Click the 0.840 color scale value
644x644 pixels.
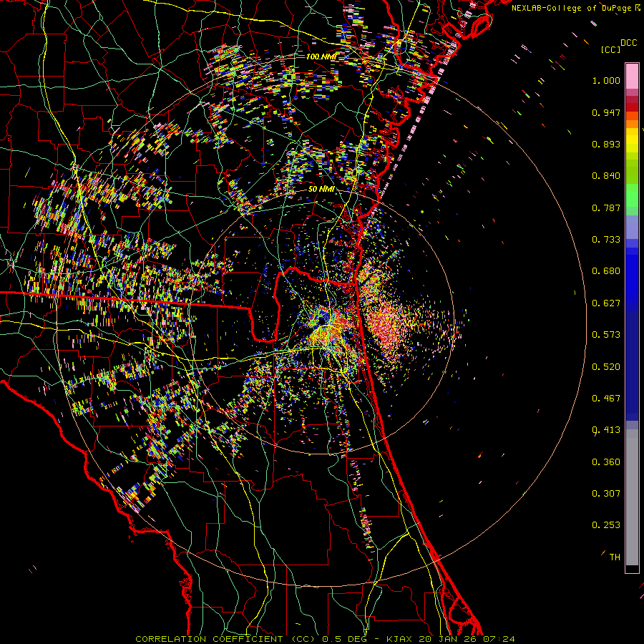pos(606,176)
